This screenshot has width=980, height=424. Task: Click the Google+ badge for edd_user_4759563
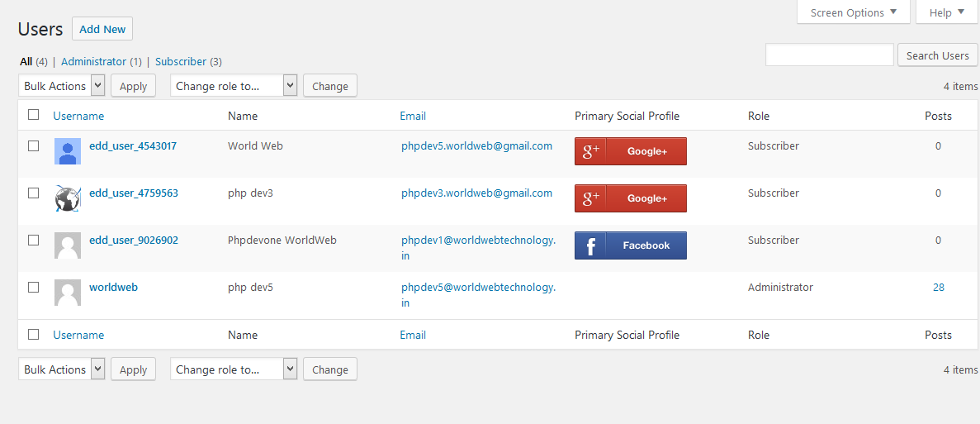630,198
